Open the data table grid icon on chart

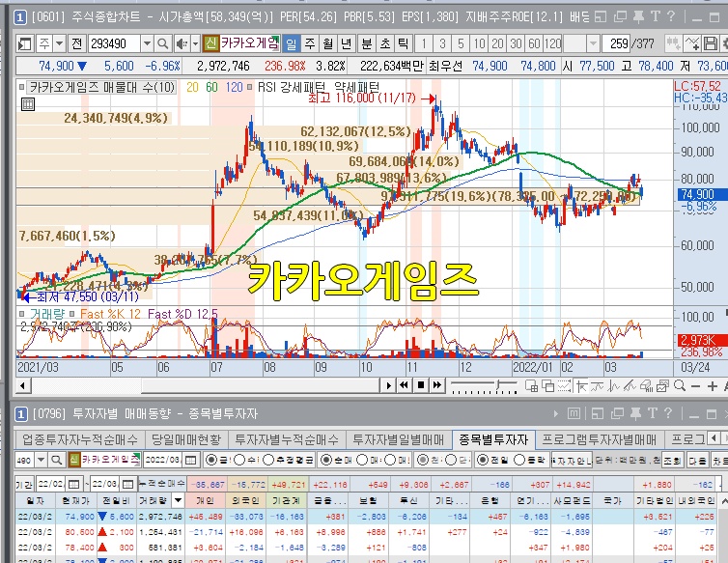(x=28, y=104)
